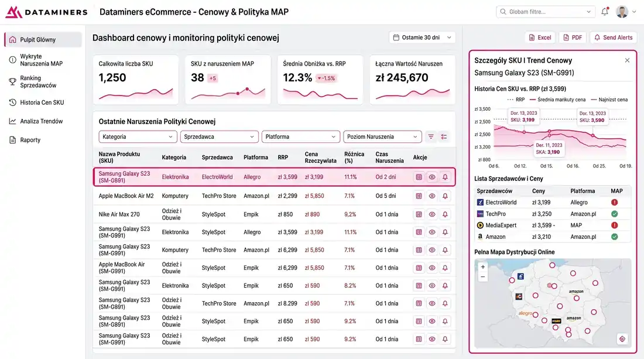Screen dimensions: 644x359
Task: Click the Ranking Sprzedawców sidebar icon
Action: tap(13, 81)
